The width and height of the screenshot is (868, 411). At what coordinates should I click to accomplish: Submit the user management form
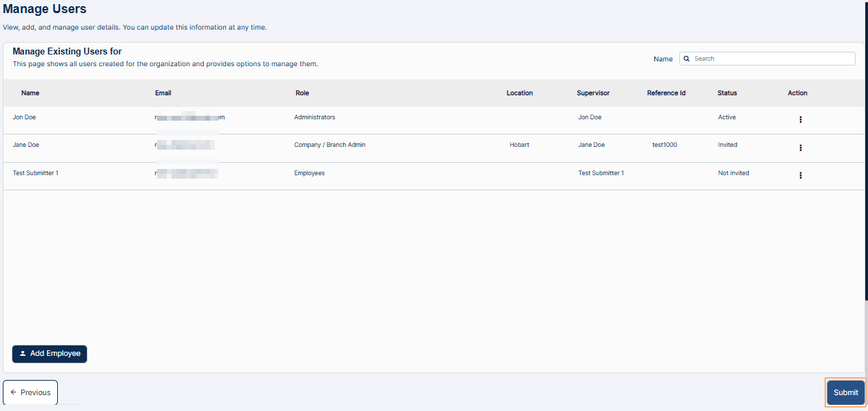(845, 392)
